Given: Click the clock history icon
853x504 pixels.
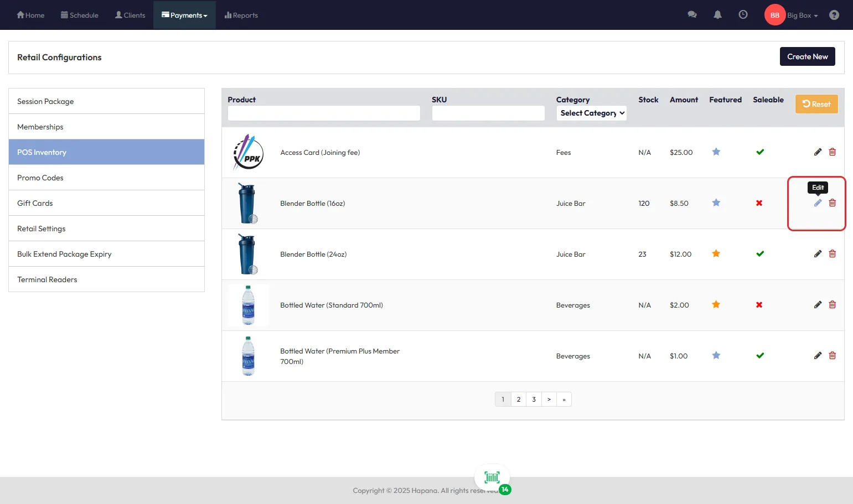Looking at the screenshot, I should (743, 15).
